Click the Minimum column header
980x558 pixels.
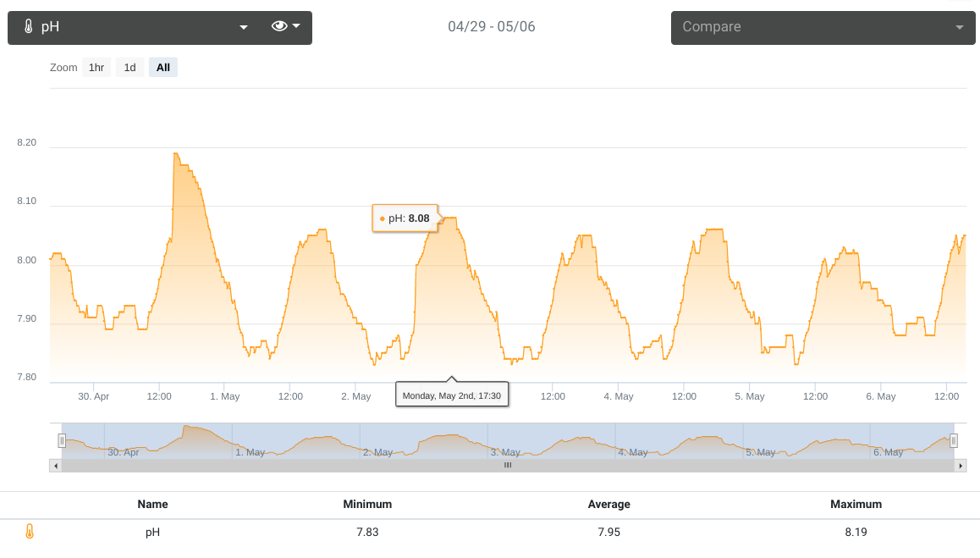(367, 504)
